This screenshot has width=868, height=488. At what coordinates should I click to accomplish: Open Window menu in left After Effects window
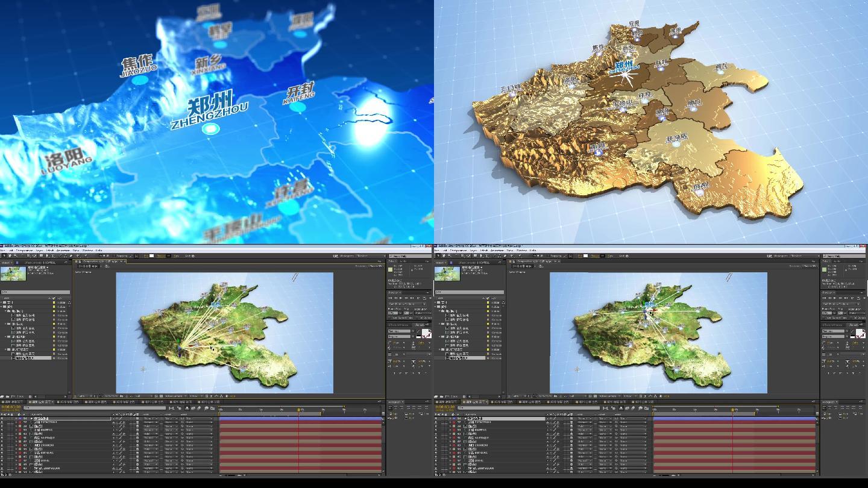click(x=87, y=250)
